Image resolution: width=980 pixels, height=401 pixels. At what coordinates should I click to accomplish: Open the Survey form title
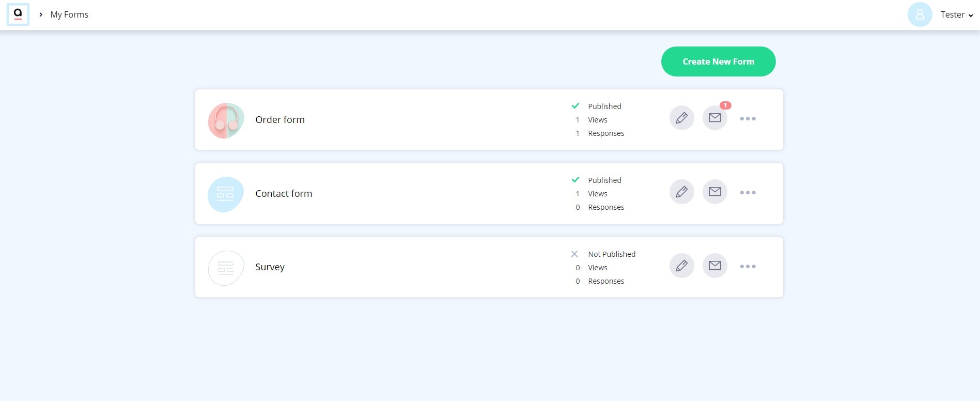click(270, 267)
